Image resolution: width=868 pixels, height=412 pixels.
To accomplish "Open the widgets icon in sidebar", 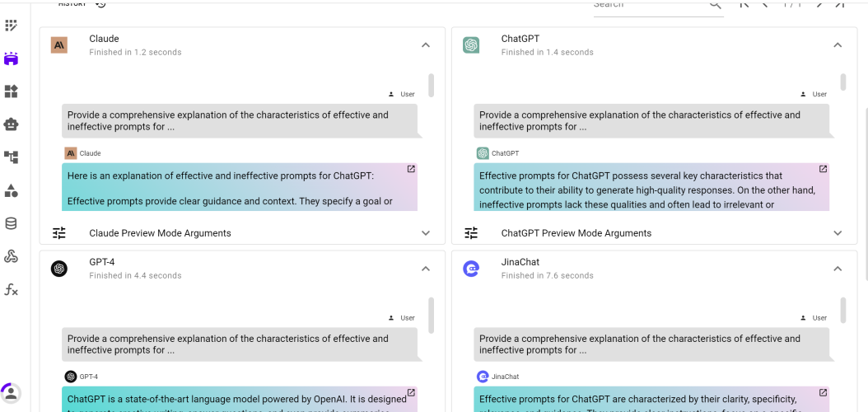I will pyautogui.click(x=11, y=91).
